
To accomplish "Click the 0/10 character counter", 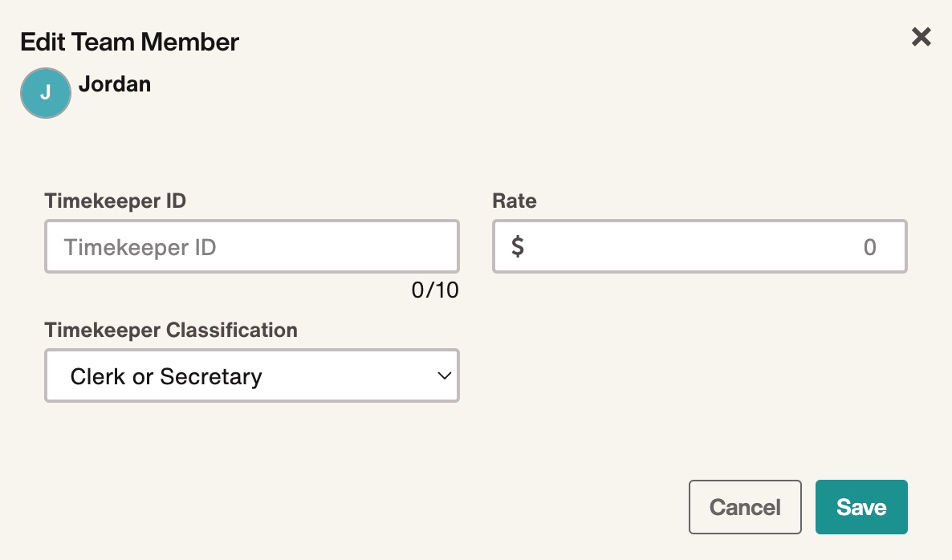I will click(x=436, y=290).
